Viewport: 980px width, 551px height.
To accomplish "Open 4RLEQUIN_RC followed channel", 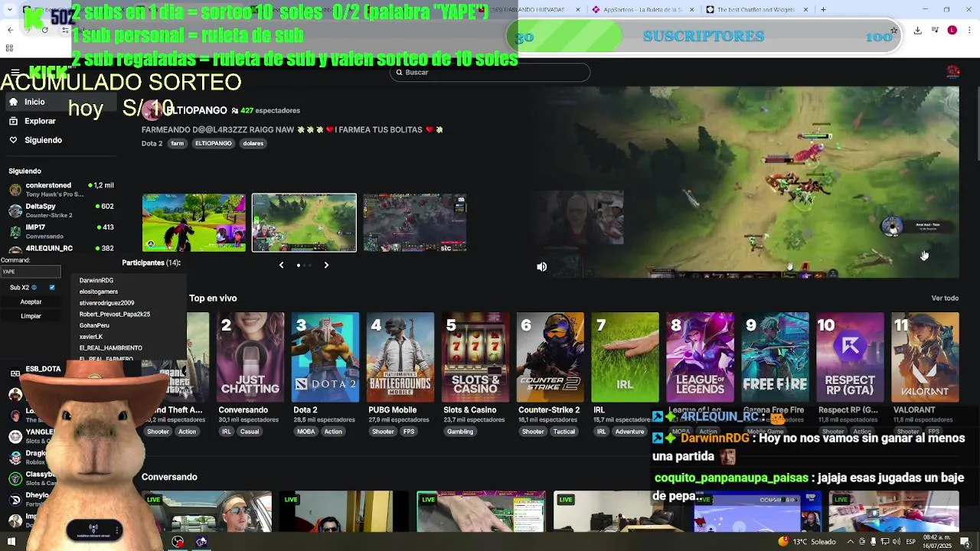I will point(61,248).
